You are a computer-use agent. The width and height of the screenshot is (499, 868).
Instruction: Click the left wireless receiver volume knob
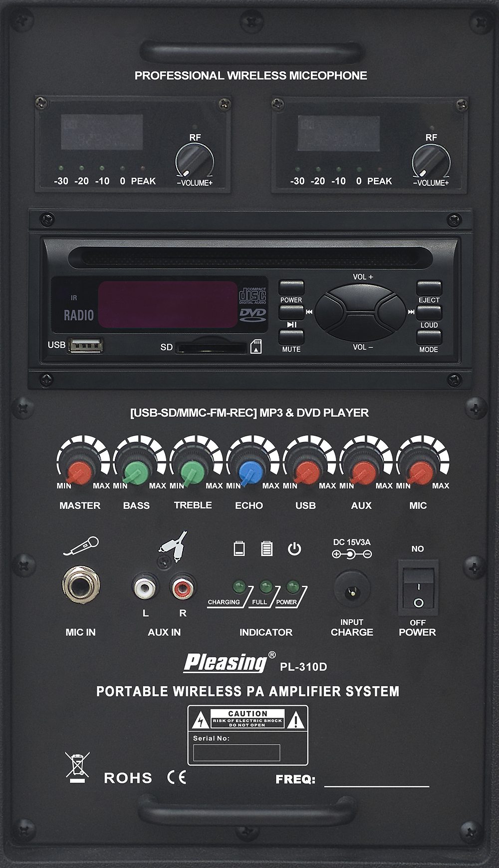[x=195, y=161]
